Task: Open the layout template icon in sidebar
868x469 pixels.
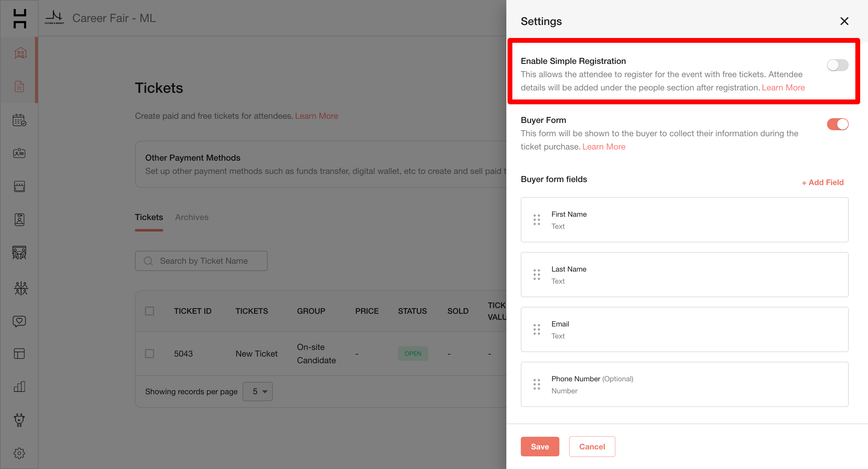Action: click(19, 354)
